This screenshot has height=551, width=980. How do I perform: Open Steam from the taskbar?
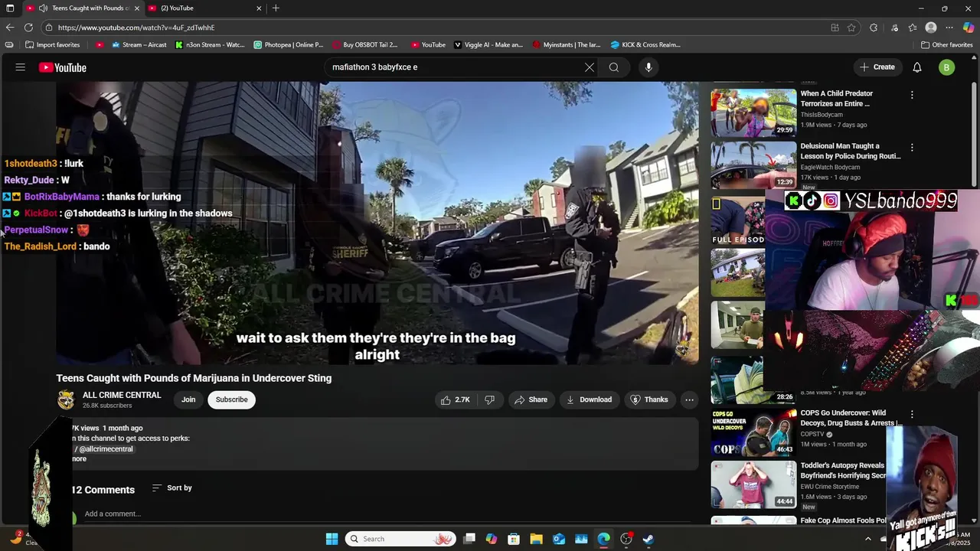pyautogui.click(x=648, y=539)
